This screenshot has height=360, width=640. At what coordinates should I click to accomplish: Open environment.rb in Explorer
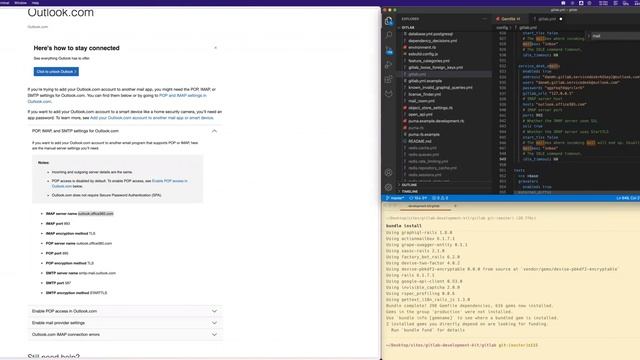point(422,47)
